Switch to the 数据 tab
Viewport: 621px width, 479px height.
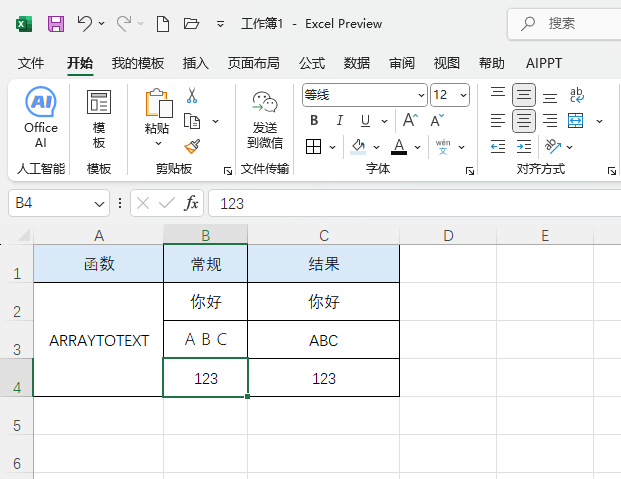(357, 63)
